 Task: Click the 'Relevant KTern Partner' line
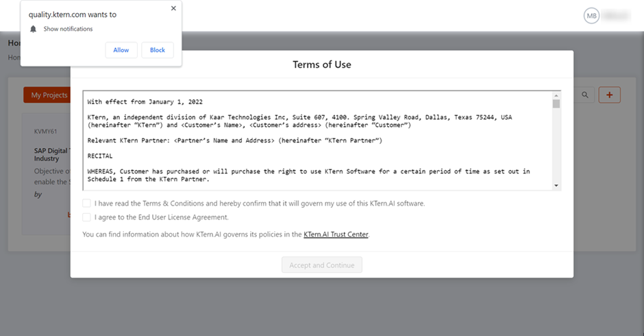234,141
